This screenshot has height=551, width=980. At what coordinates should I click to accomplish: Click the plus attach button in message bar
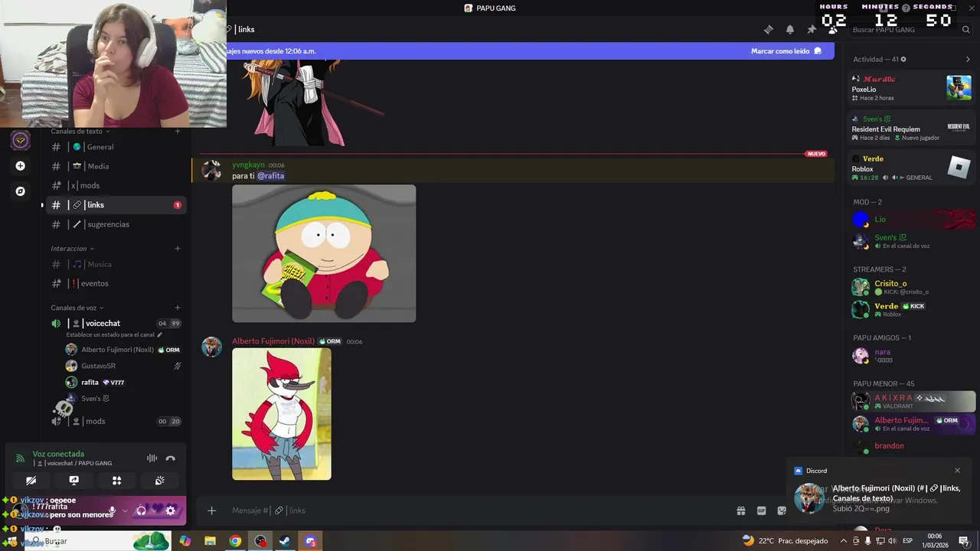click(212, 510)
